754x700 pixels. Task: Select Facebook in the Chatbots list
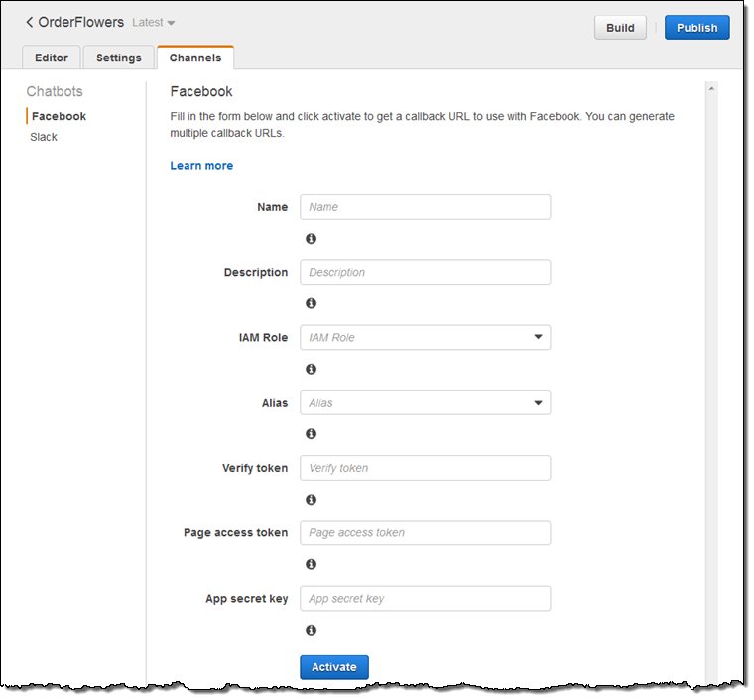pos(59,116)
